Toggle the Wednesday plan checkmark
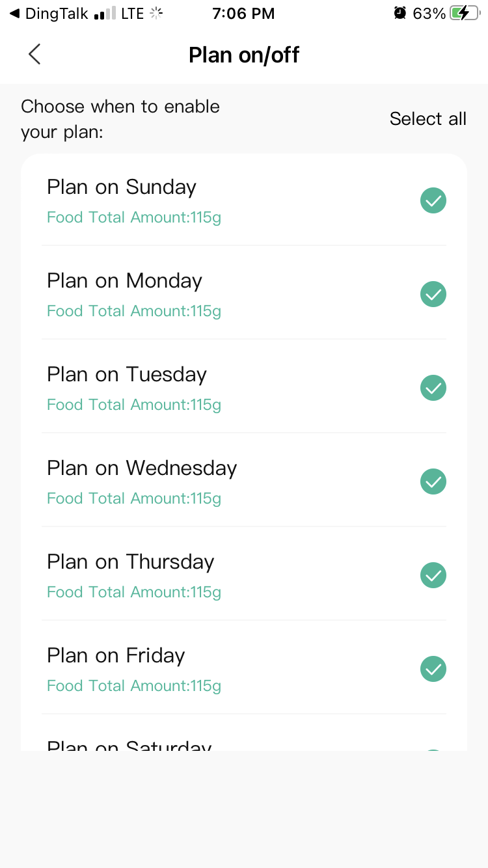 click(433, 481)
